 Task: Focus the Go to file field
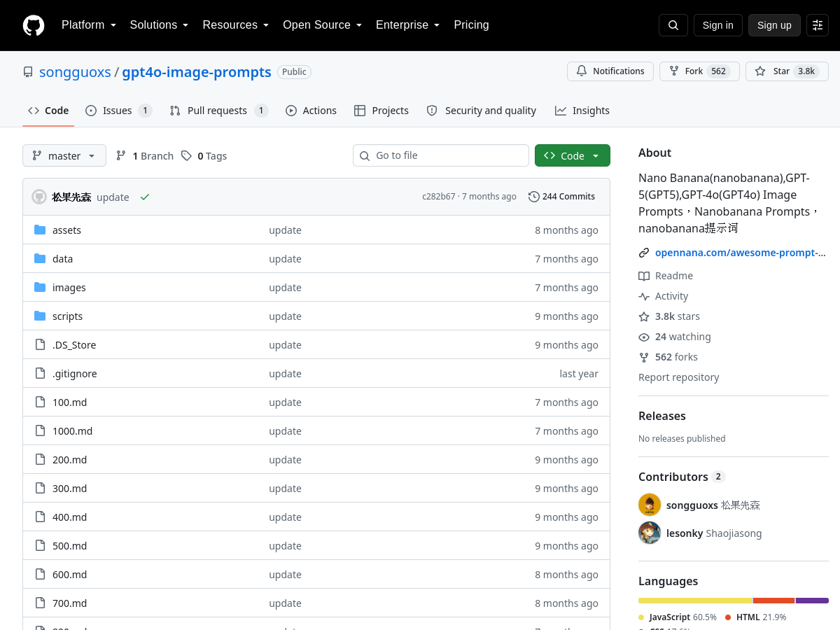[x=441, y=155]
